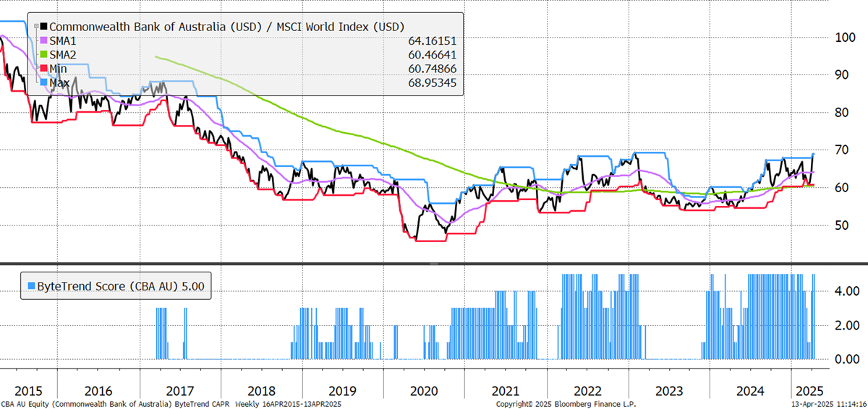Select the SMA1 legend label
This screenshot has height=409, width=868.
coord(62,40)
